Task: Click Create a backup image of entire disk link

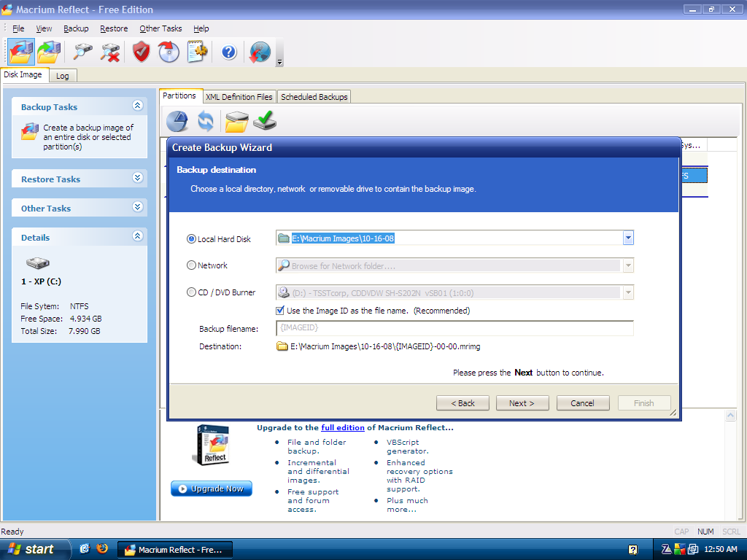Action: pos(88,137)
